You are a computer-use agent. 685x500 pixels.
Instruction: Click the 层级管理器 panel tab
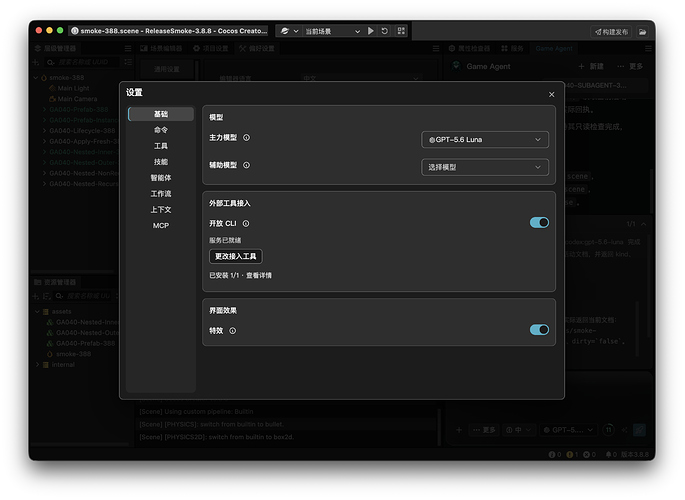click(x=55, y=48)
